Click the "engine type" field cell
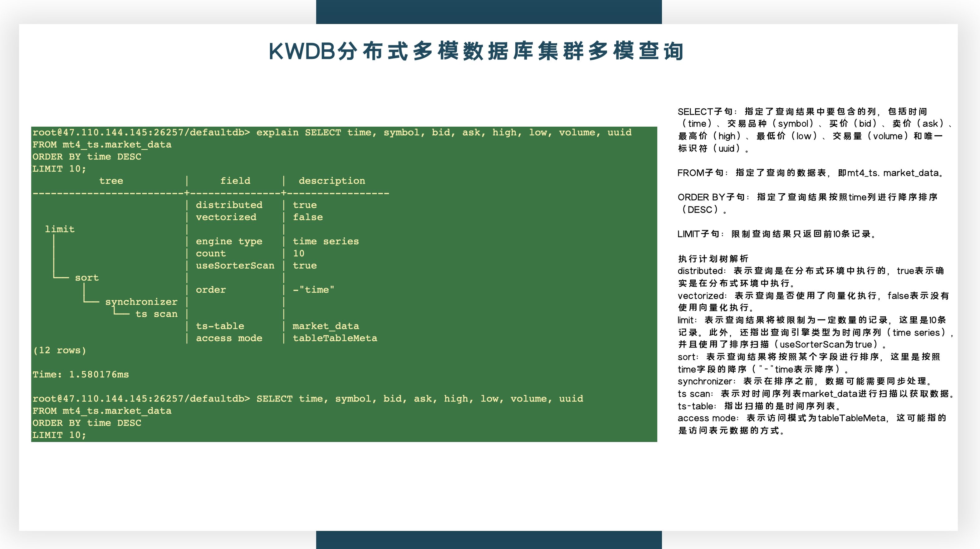The width and height of the screenshot is (980, 549). [229, 241]
